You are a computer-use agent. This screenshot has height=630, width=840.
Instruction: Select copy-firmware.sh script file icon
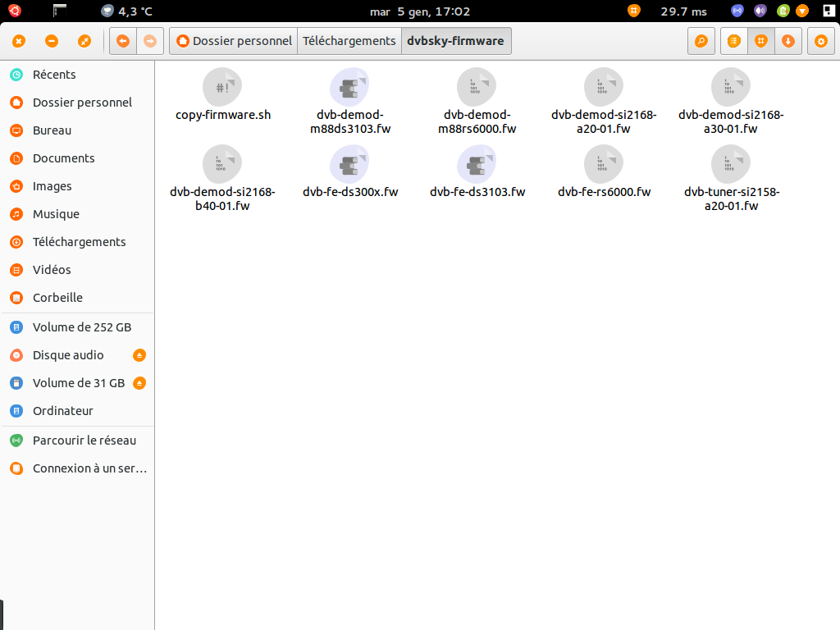click(x=222, y=87)
